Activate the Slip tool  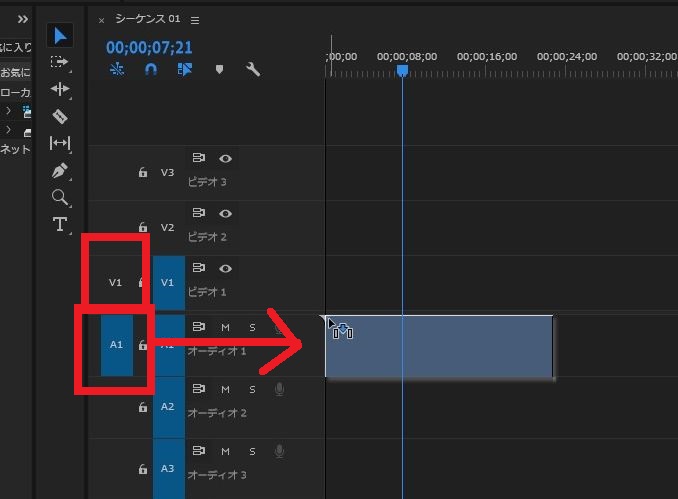(60, 143)
